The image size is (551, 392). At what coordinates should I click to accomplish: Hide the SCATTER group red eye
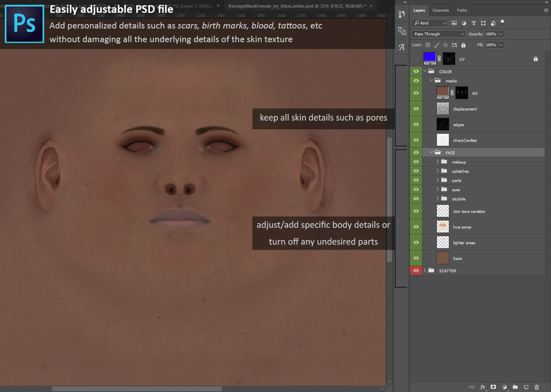click(416, 271)
